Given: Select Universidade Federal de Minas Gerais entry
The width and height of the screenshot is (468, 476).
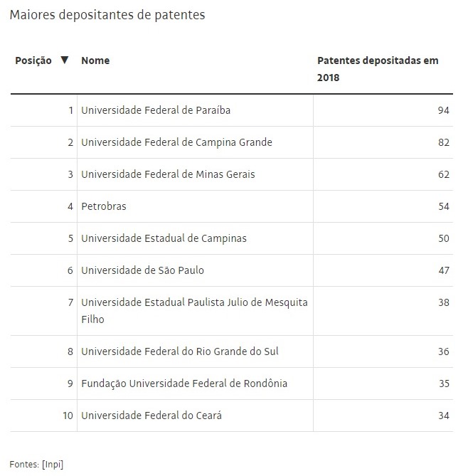Looking at the screenshot, I should click(x=168, y=174).
